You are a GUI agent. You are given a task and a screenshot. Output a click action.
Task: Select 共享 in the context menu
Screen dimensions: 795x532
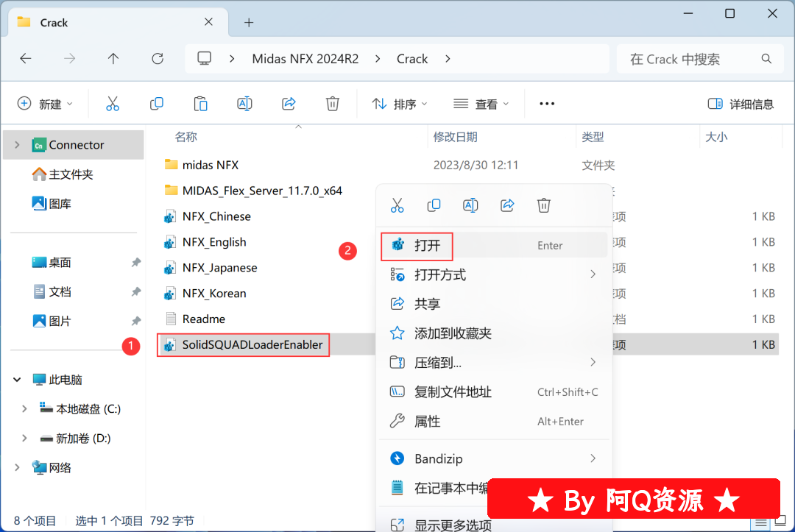494,304
